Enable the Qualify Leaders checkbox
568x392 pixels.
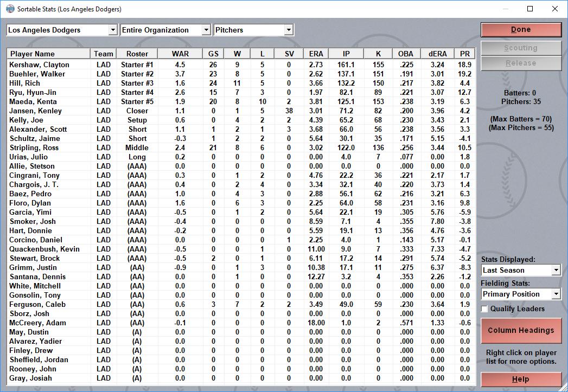tap(484, 309)
